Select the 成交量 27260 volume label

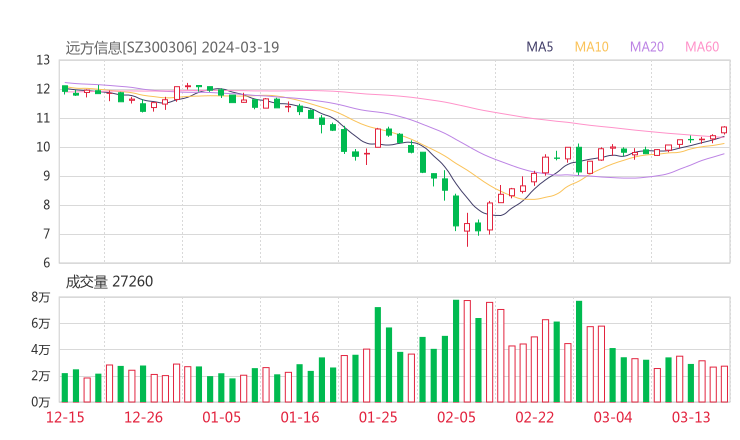tap(109, 282)
